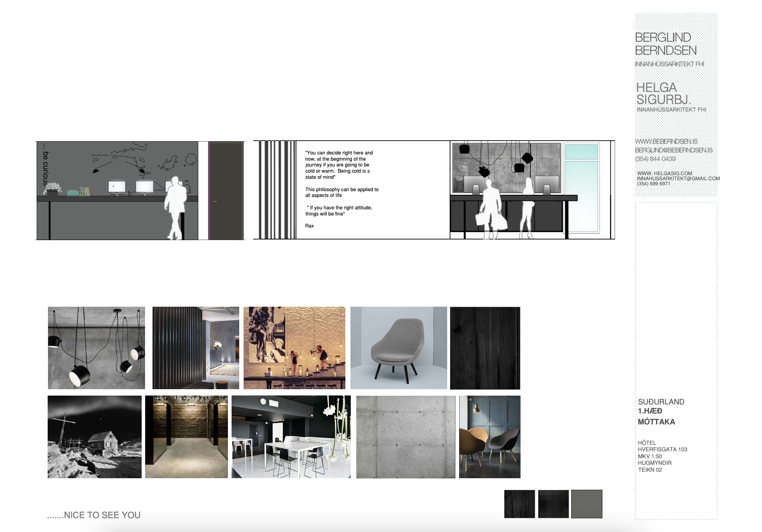The image size is (762, 532).
Task: Open the concrete wall texture image
Action: point(405,436)
